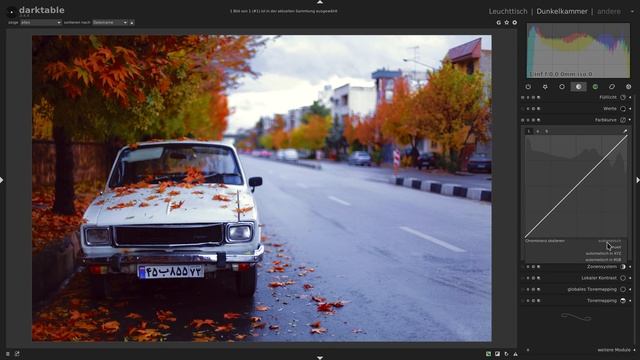
Task: Toggle the Lokaler Kontrast power switch
Action: click(523, 278)
